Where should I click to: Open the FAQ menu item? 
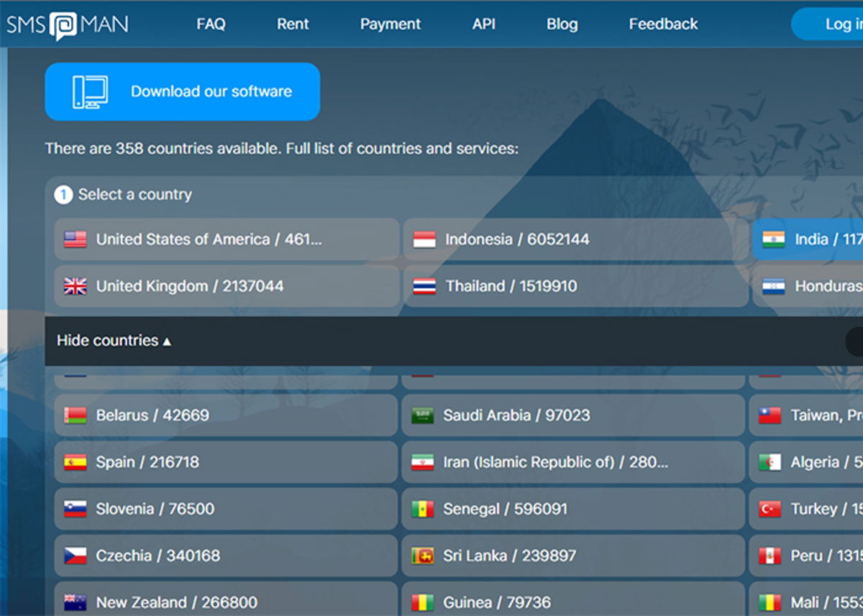(x=211, y=24)
